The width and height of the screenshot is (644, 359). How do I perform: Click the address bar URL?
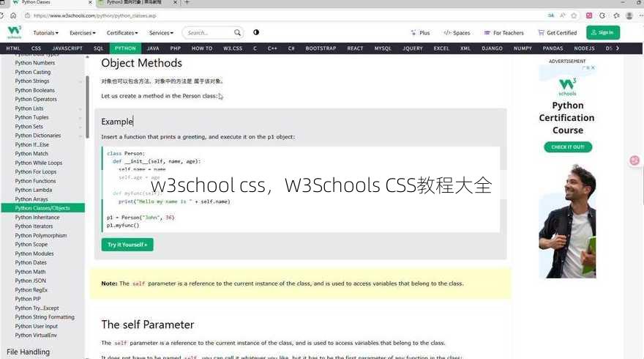95,15
